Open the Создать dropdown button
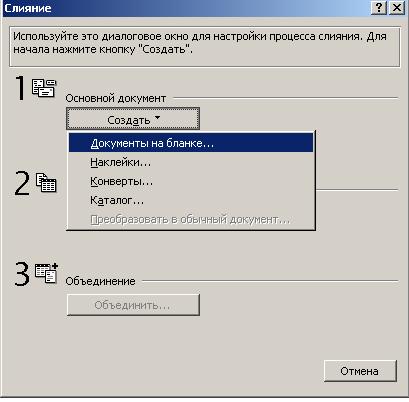The height and width of the screenshot is (402, 409). 133,119
